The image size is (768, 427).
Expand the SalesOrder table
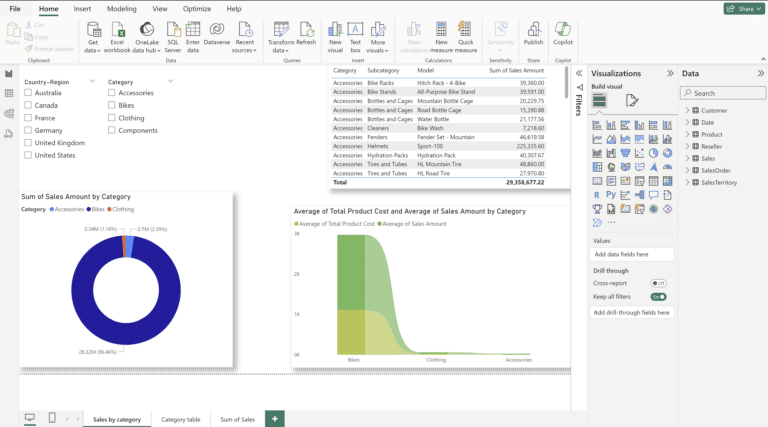pos(687,170)
